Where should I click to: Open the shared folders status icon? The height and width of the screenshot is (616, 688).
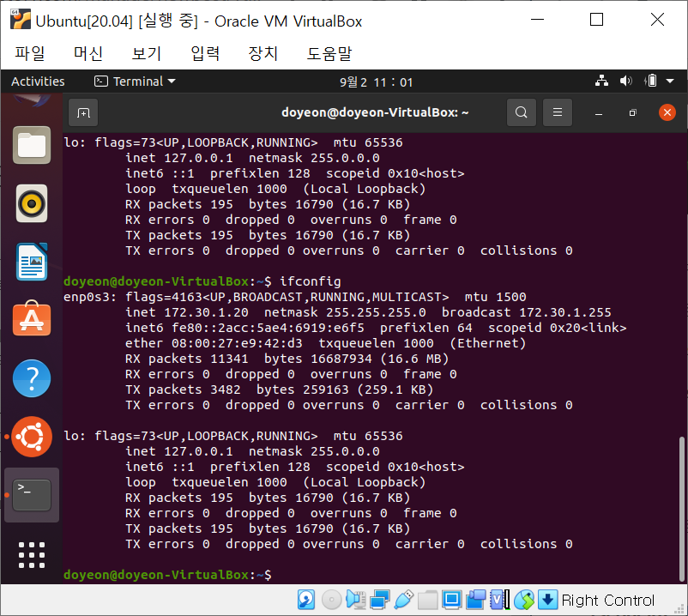(x=428, y=600)
